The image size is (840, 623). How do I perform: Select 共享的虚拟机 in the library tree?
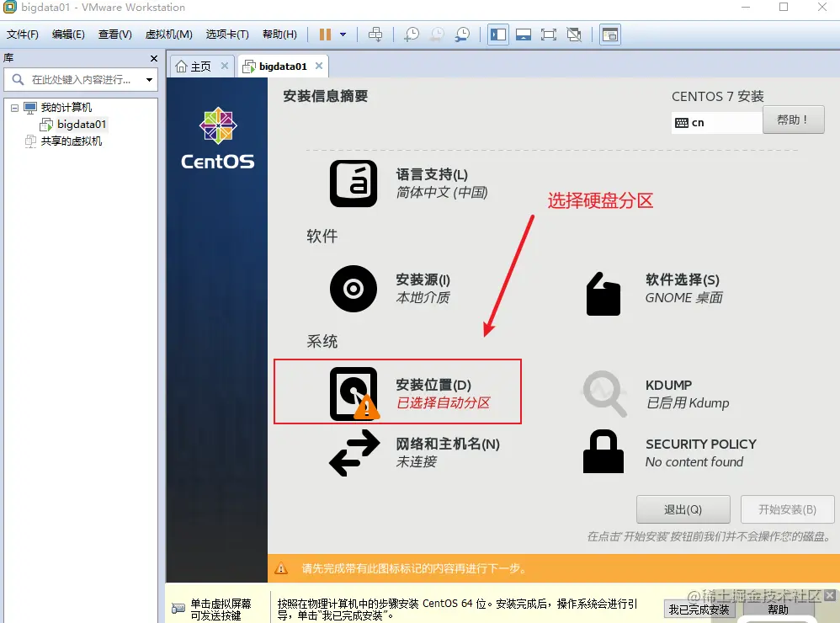[71, 141]
